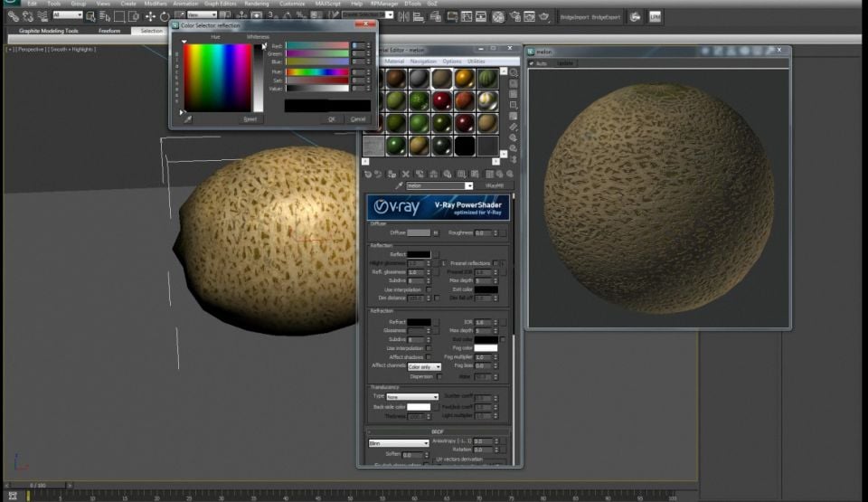Viewport: 868px width, 502px height.
Task: Toggle Affect shadows checkbox
Action: [x=429, y=357]
